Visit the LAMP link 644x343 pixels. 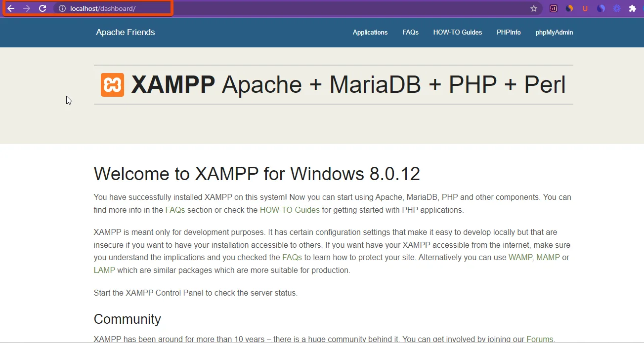(104, 270)
